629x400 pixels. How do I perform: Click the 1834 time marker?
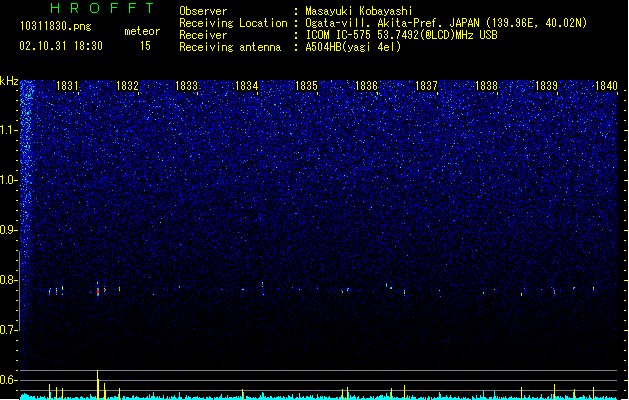pyautogui.click(x=246, y=86)
